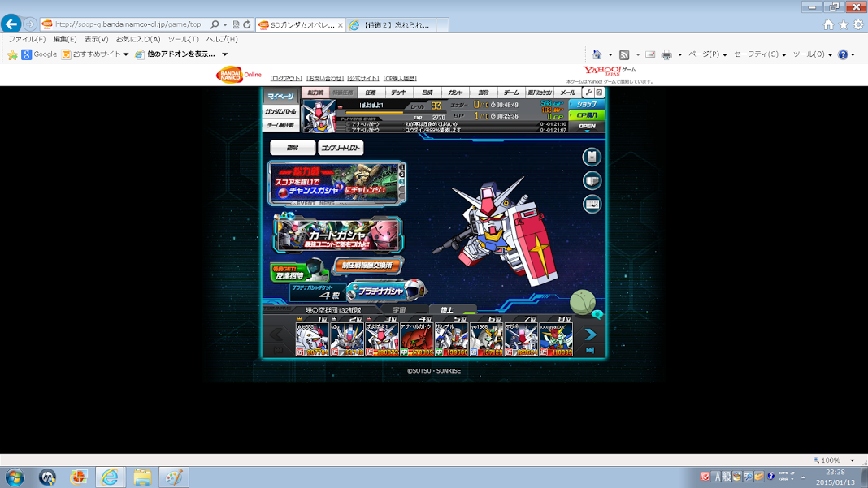
Task: Click the RSS feeds icon in command bar
Action: click(x=624, y=54)
